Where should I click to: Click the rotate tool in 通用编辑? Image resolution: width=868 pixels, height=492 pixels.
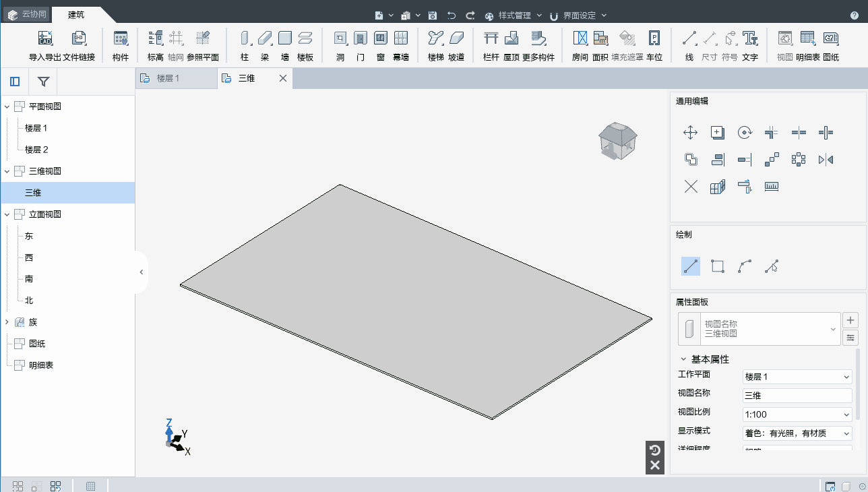pyautogui.click(x=745, y=132)
